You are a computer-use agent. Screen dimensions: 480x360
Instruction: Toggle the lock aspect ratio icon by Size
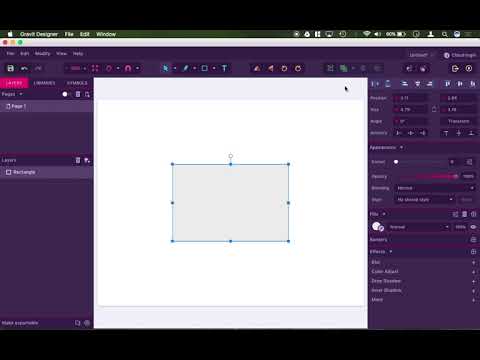pos(434,109)
